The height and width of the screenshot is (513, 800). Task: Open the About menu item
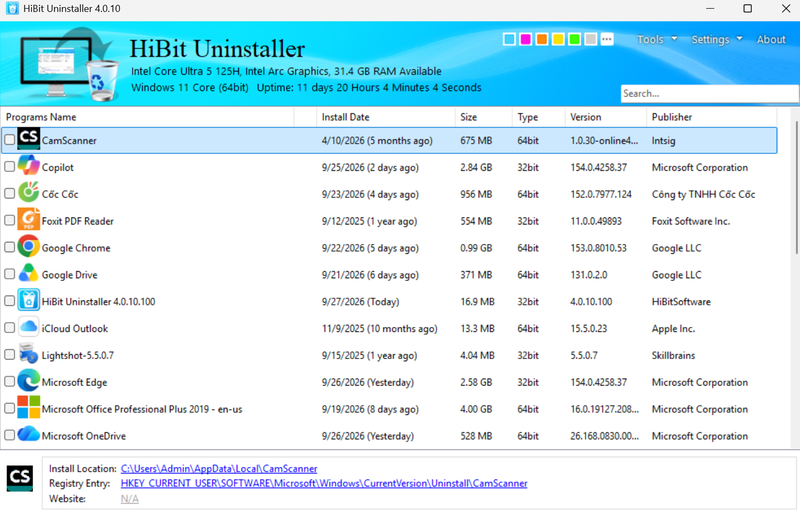pyautogui.click(x=771, y=39)
